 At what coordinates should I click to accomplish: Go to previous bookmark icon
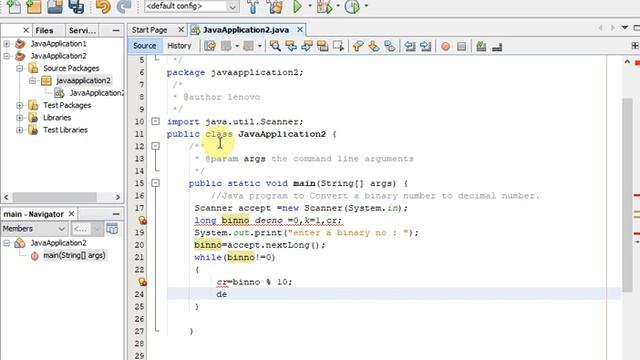click(x=358, y=46)
